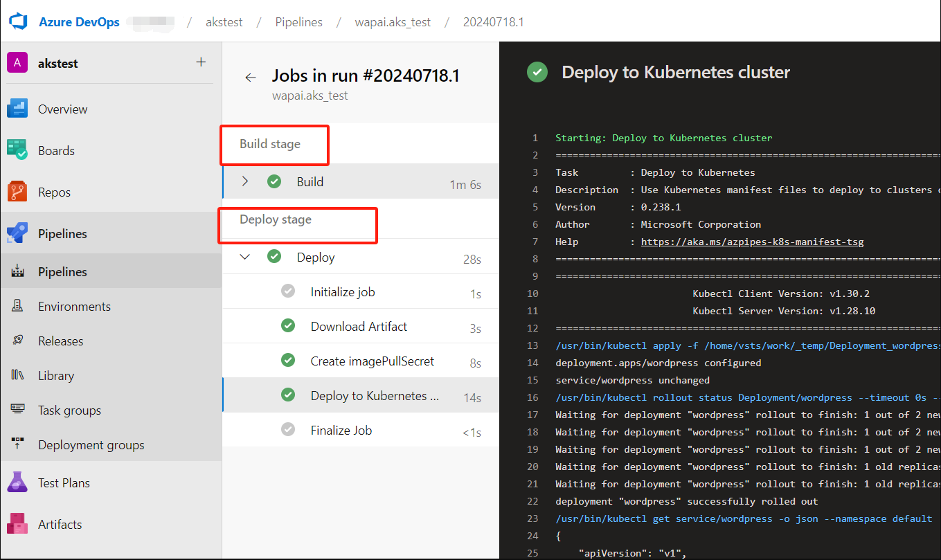Select the Download Artifact step
The width and height of the screenshot is (941, 560).
click(x=359, y=326)
